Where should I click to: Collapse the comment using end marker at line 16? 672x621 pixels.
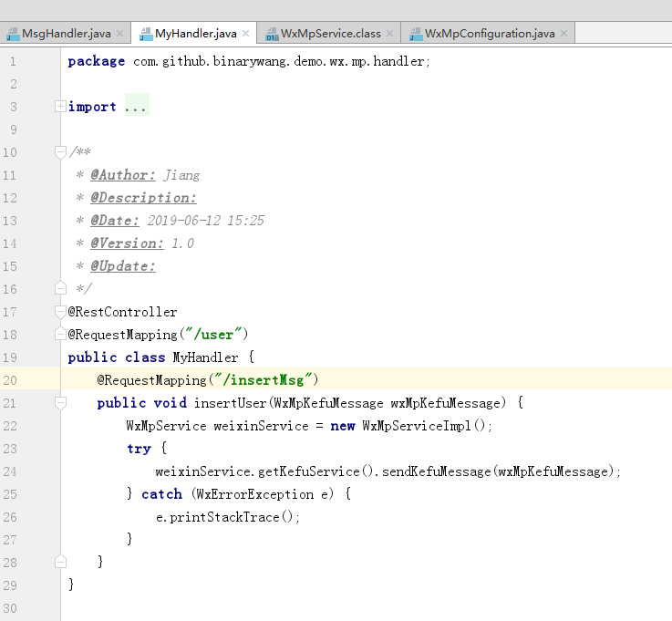(60, 288)
